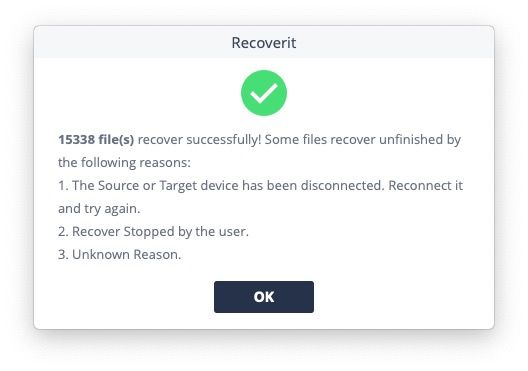
Task: Click the 'recover successfully!' message text
Action: [x=199, y=139]
